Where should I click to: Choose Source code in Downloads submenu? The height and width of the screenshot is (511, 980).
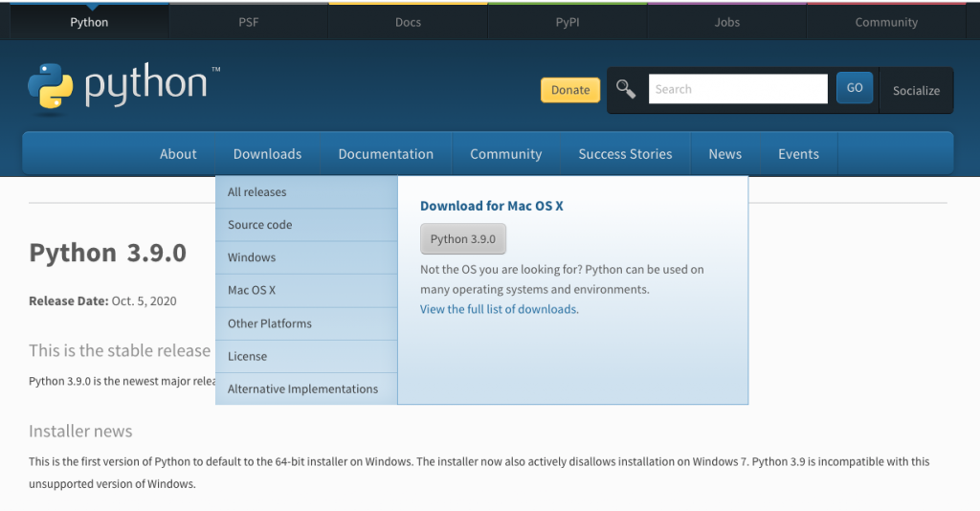pyautogui.click(x=306, y=225)
